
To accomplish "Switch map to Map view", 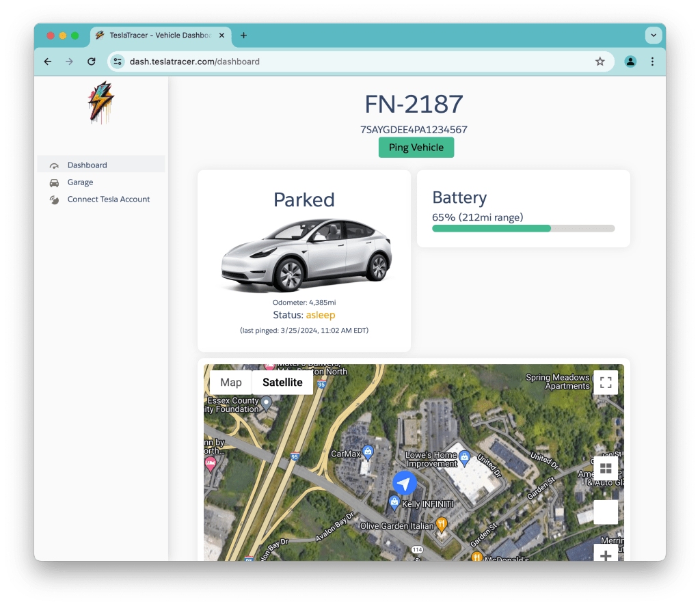I will pyautogui.click(x=231, y=383).
